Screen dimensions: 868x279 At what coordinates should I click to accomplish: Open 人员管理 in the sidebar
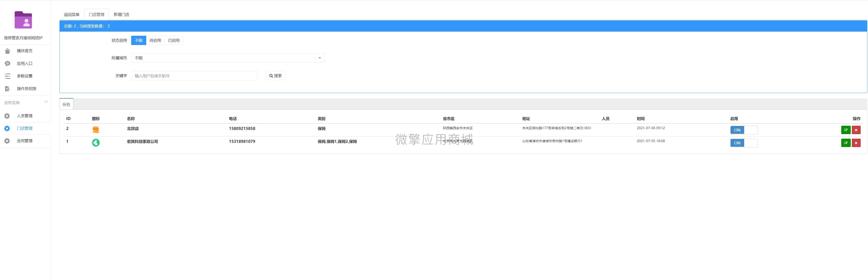coord(25,116)
